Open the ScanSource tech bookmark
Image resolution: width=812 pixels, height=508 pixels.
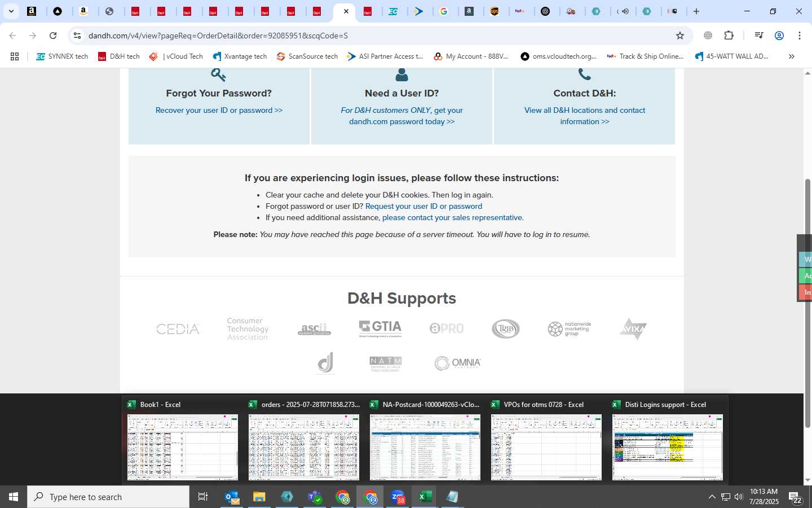pos(307,56)
